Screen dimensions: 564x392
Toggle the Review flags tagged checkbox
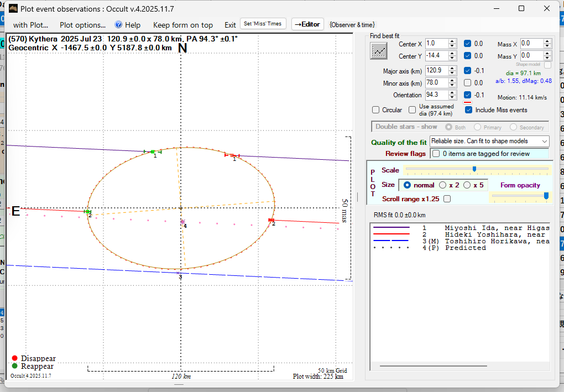436,154
